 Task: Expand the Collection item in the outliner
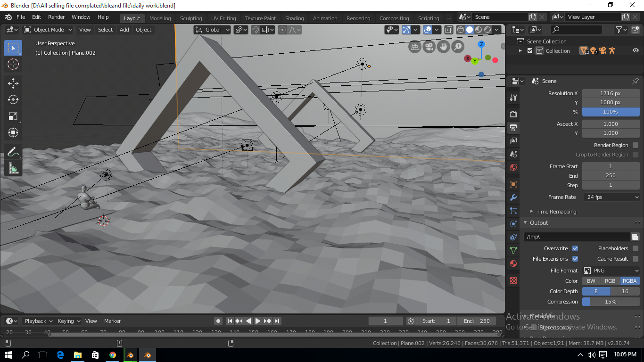(520, 50)
